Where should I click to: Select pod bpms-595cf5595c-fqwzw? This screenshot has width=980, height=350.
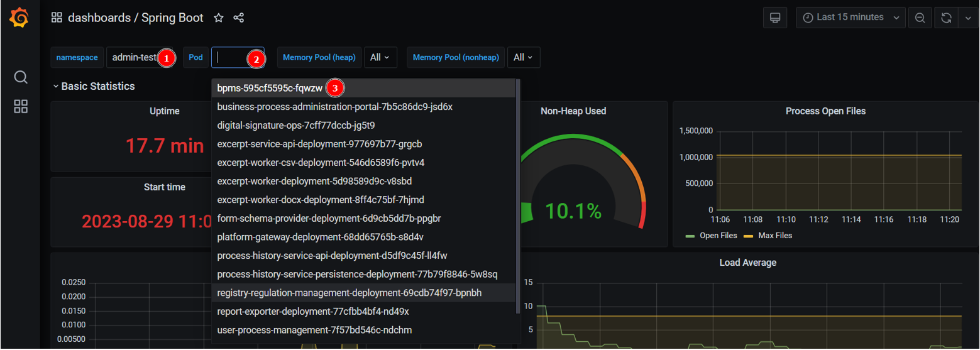click(x=363, y=88)
